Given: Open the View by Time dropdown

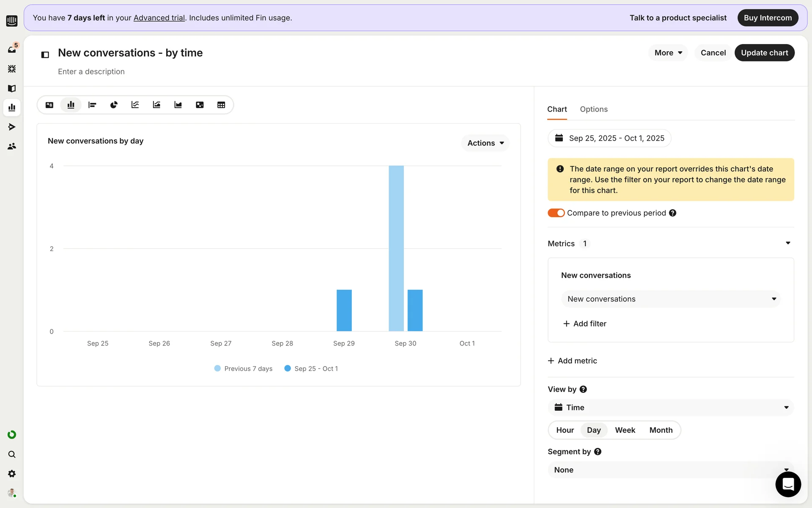Looking at the screenshot, I should [x=671, y=407].
